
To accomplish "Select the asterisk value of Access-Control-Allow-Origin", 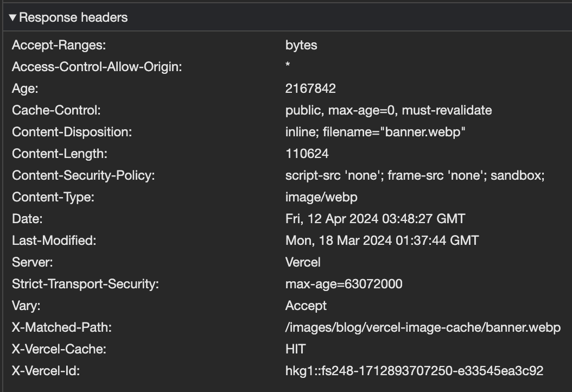I will point(288,65).
